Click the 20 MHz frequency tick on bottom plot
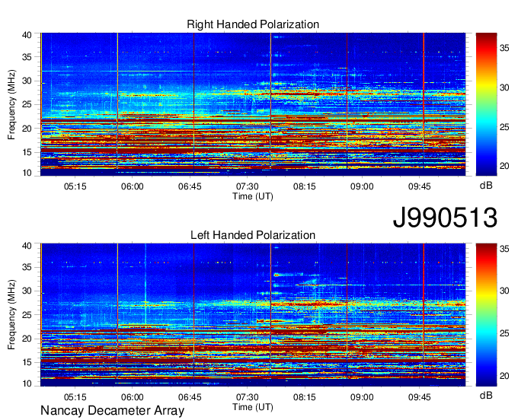518x420 pixels. [x=27, y=339]
